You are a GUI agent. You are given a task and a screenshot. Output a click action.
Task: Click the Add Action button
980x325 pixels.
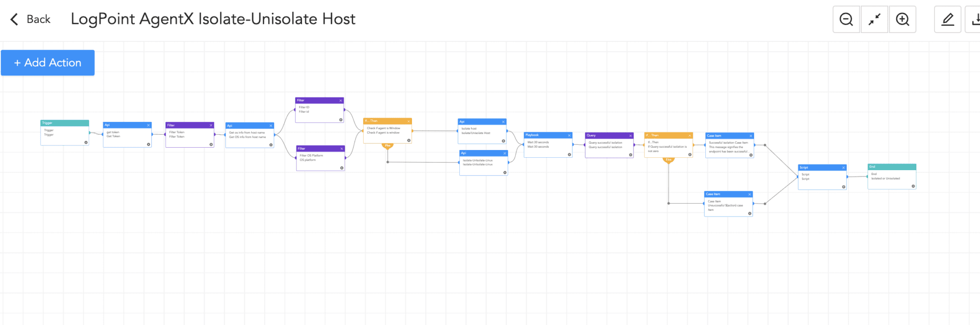[x=48, y=63]
